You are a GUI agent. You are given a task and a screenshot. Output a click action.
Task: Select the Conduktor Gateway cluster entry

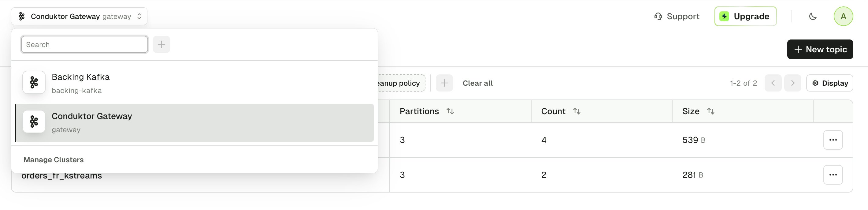coord(195,123)
